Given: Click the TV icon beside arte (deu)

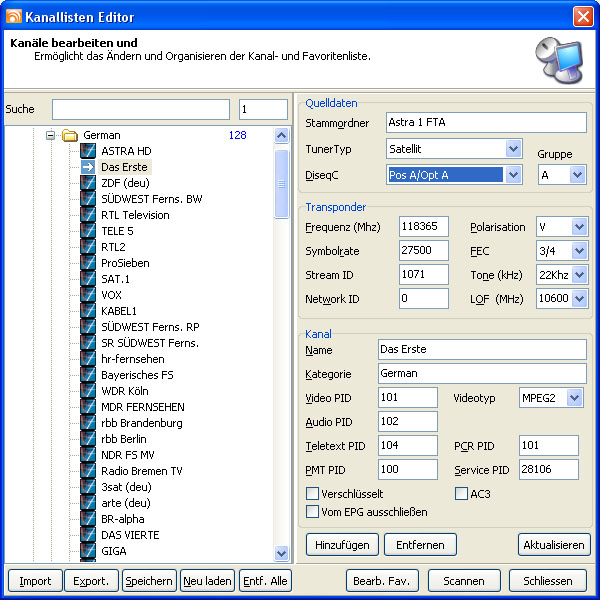Looking at the screenshot, I should click(x=88, y=503).
